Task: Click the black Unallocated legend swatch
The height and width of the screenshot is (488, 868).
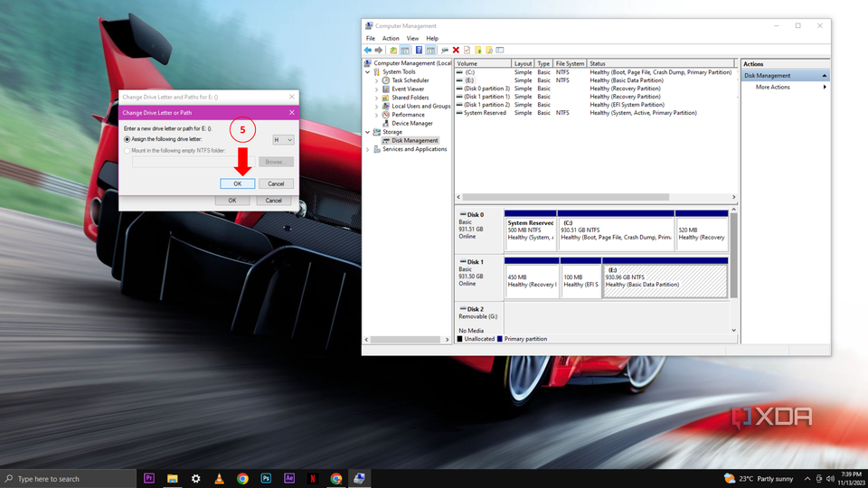Action: 459,339
